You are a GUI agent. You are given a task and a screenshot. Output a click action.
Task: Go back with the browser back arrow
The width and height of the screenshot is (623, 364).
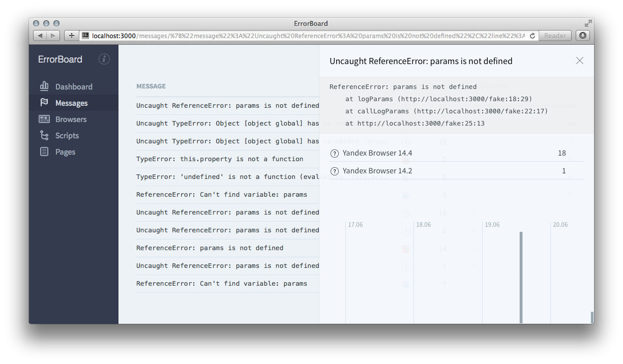point(40,36)
